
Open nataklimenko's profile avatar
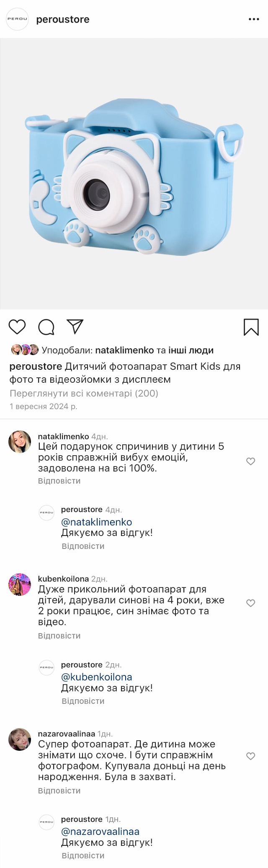[x=20, y=442]
